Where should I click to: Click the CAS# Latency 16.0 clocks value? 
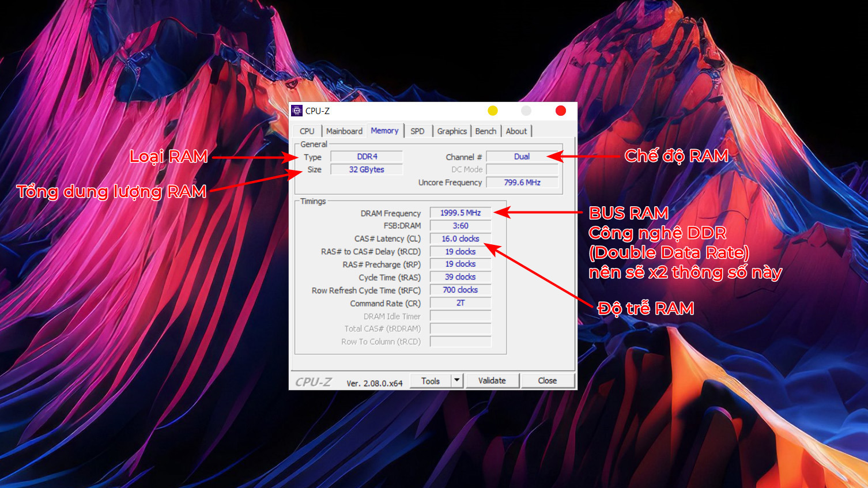pyautogui.click(x=460, y=239)
